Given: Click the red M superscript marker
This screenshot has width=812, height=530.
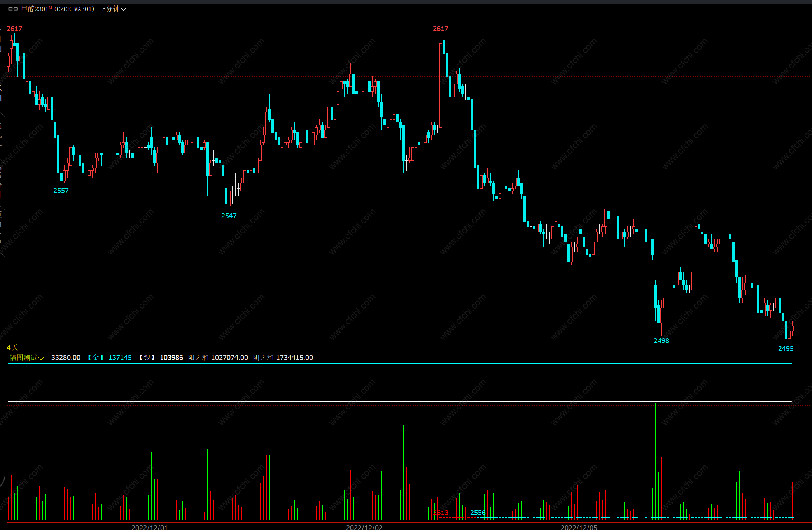Looking at the screenshot, I should tap(51, 7).
